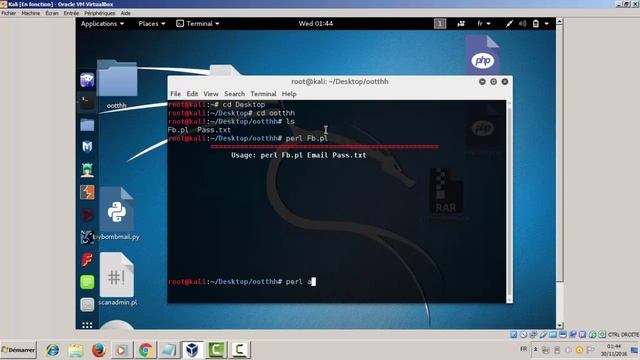Open Firefox from the Windows taskbar
This screenshot has height=360, width=640.
coord(99,350)
